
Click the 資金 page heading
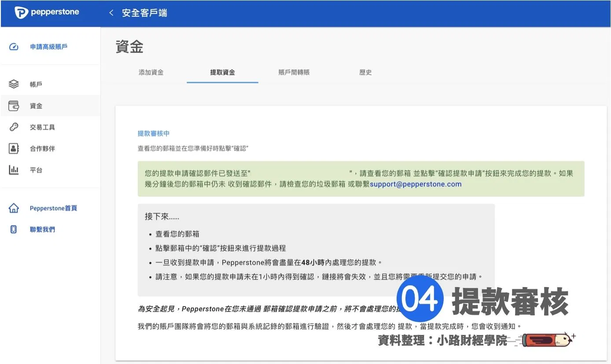pyautogui.click(x=129, y=47)
